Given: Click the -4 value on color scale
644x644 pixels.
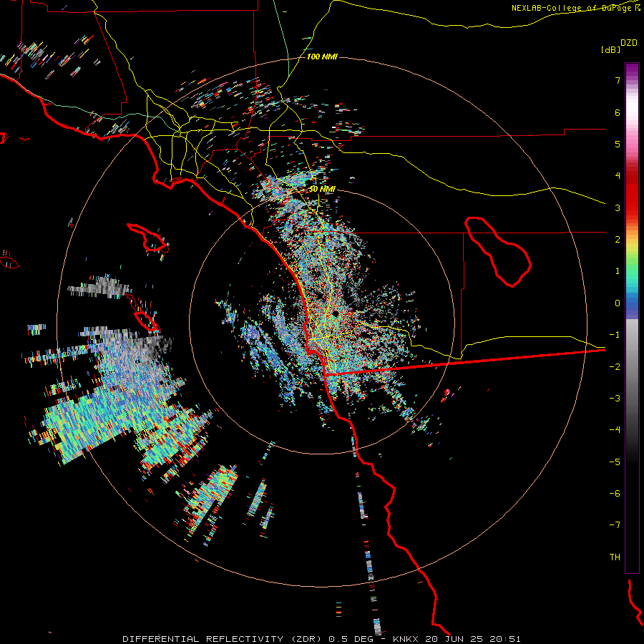Looking at the screenshot, I should [615, 430].
